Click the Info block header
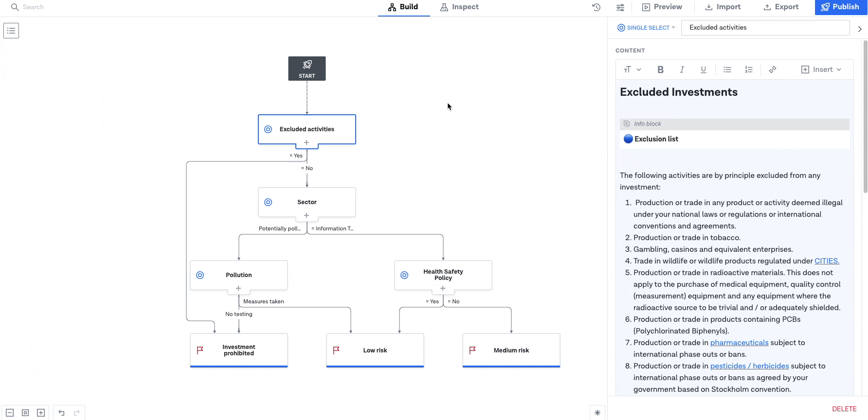Image resolution: width=868 pixels, height=420 pixels. [x=735, y=124]
